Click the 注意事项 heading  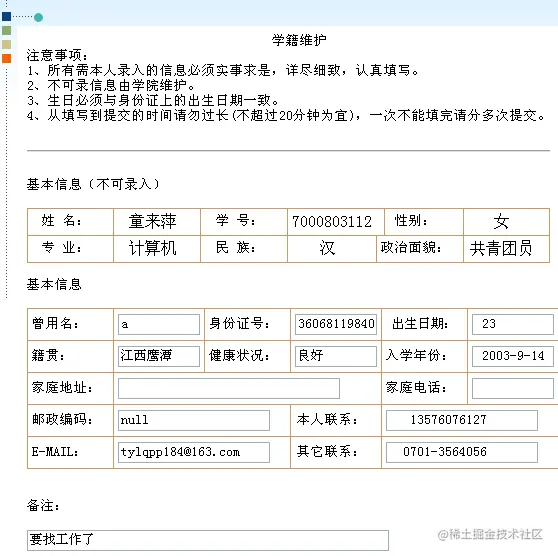pos(57,56)
